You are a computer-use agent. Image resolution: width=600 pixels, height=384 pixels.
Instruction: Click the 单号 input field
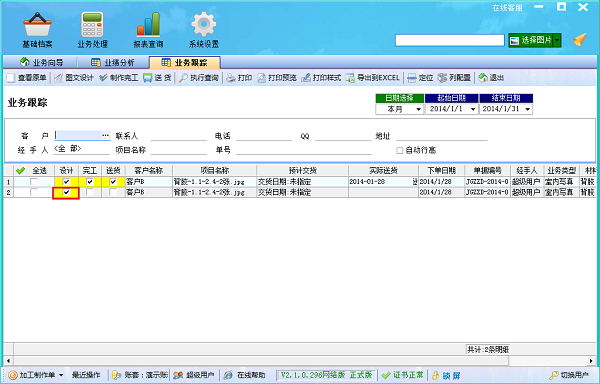point(304,150)
